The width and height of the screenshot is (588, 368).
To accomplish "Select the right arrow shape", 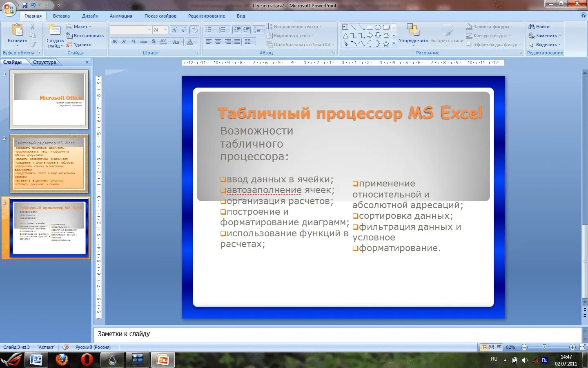I will point(370,36).
